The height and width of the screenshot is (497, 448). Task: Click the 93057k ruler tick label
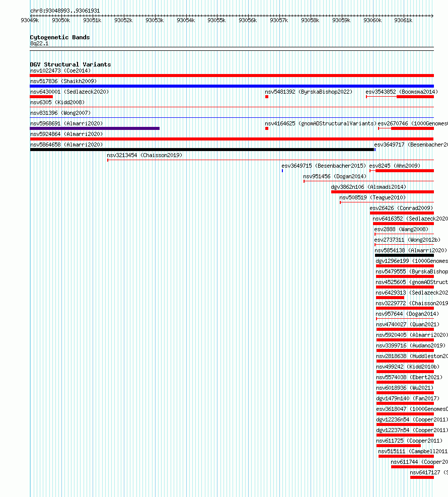point(279,20)
